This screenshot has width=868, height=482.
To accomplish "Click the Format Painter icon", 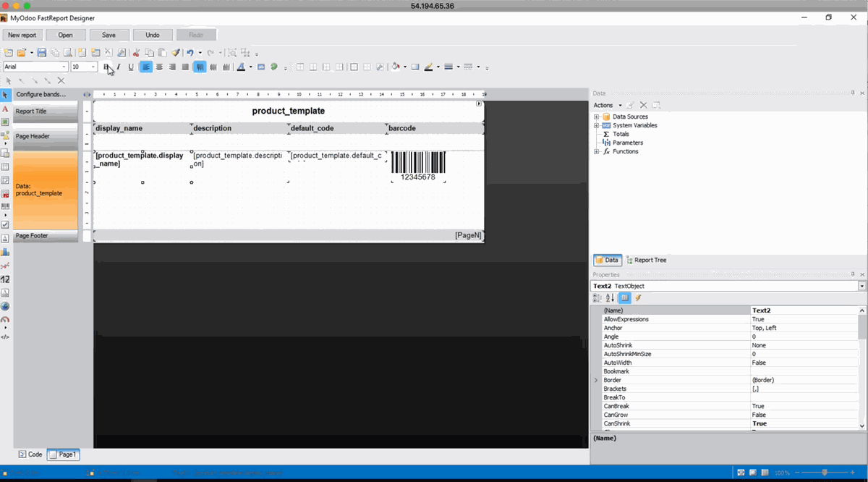I will tap(176, 52).
